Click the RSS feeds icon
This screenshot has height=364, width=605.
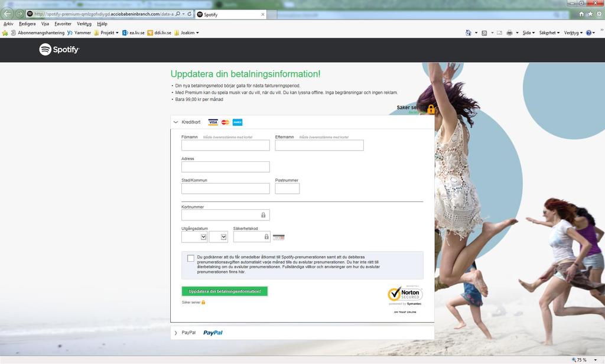point(484,33)
